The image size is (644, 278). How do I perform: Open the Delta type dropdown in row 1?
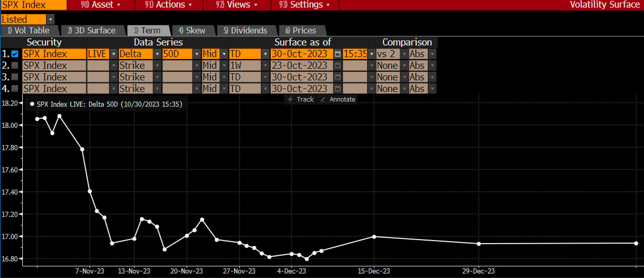(157, 54)
